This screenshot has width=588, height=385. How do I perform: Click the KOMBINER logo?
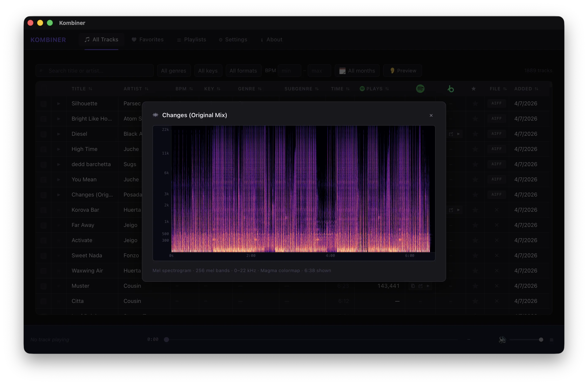pos(48,40)
